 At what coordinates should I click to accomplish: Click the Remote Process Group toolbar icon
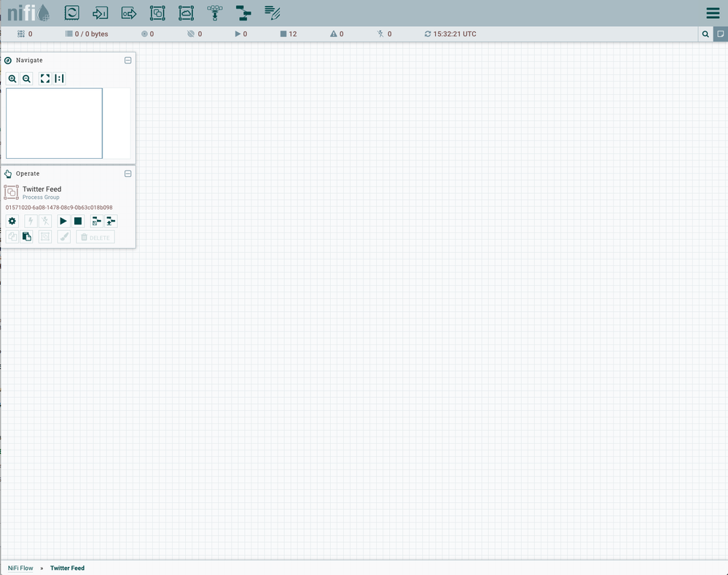[x=186, y=12]
